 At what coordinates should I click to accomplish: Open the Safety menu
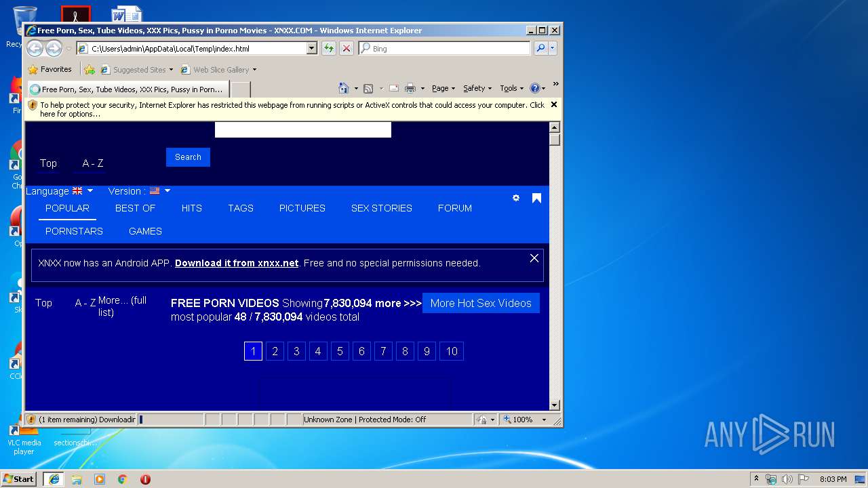477,88
